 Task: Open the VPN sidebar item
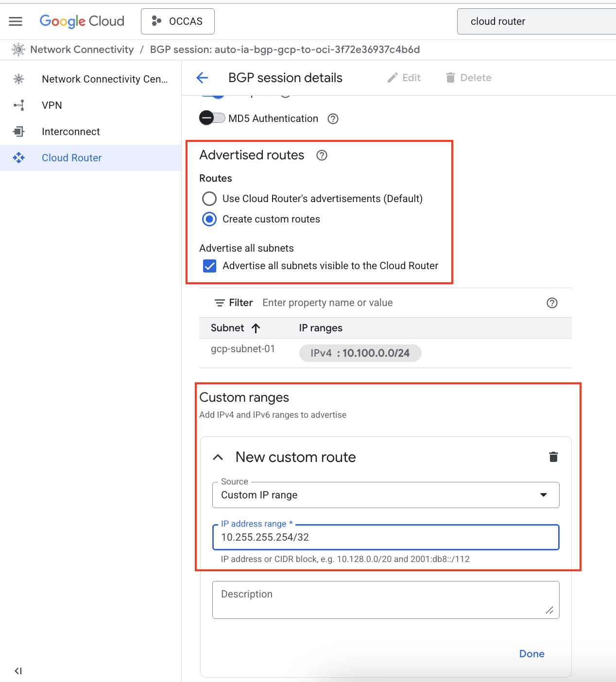(52, 105)
